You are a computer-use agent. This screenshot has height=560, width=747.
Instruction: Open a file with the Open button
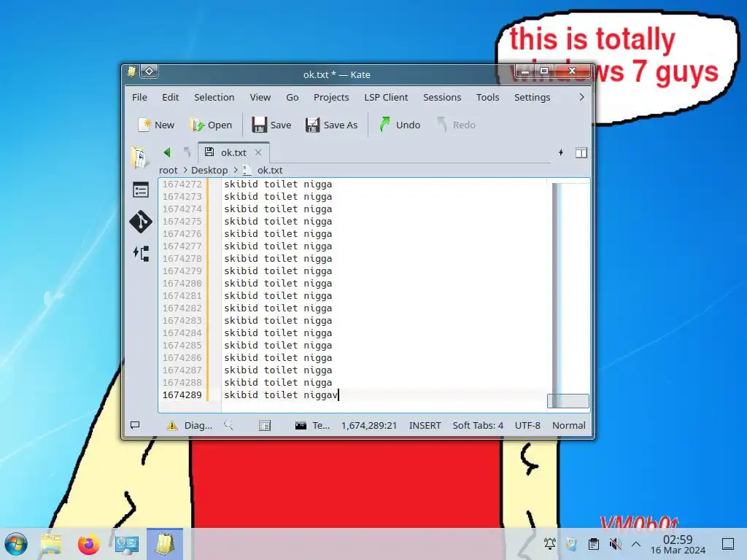[211, 125]
